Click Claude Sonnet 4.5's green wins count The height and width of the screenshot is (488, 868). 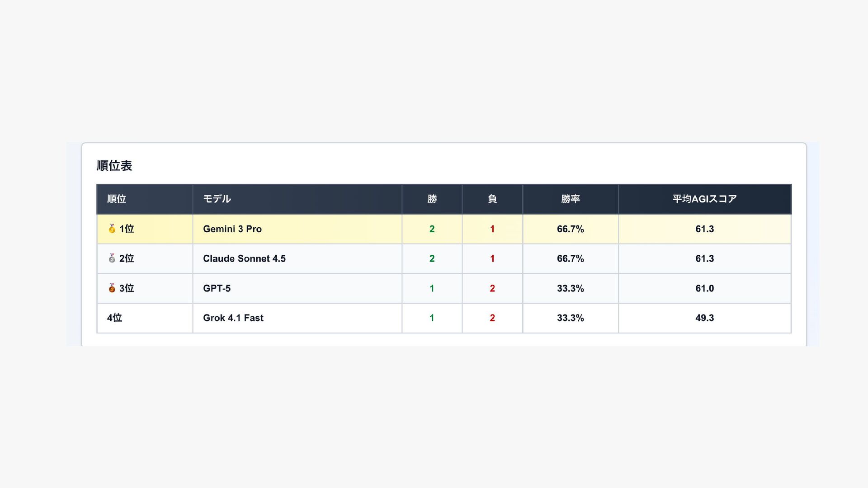432,258
